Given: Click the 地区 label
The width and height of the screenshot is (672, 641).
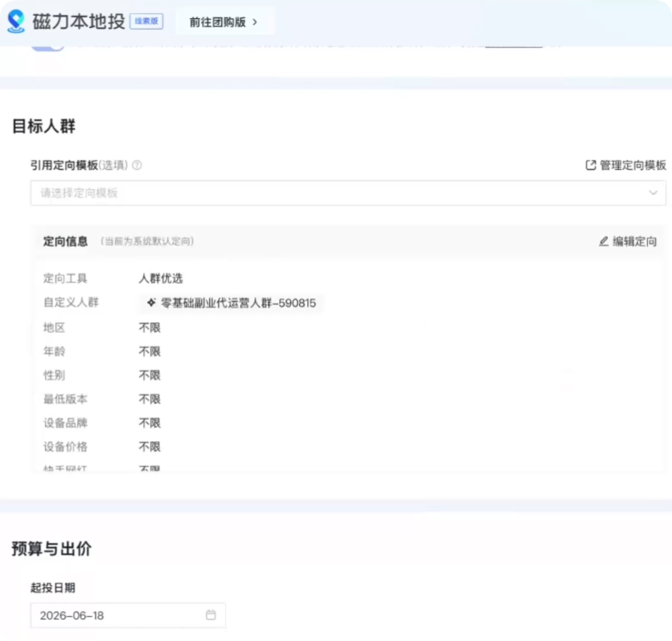Looking at the screenshot, I should click(54, 328).
